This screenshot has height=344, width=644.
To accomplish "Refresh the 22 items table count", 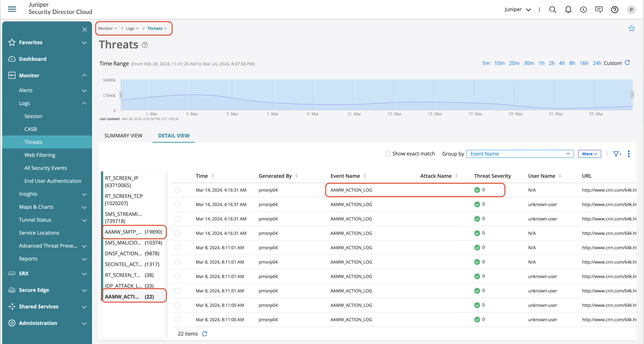I will pyautogui.click(x=205, y=334).
